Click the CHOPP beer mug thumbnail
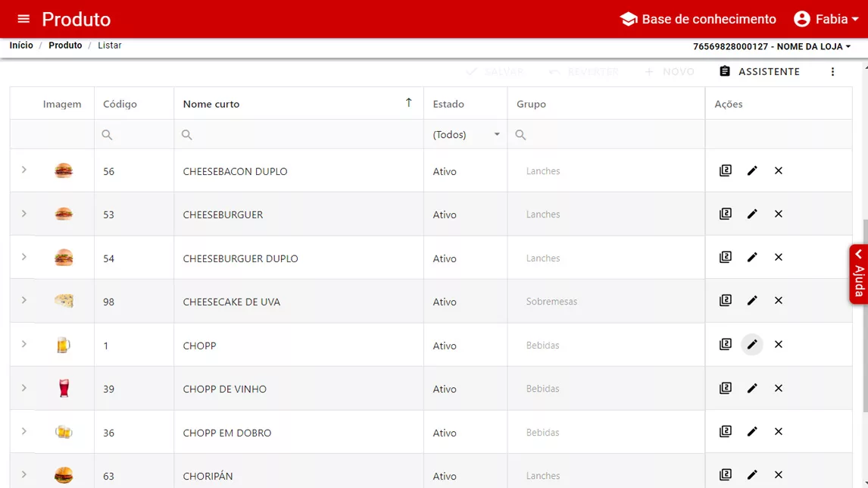The height and width of the screenshot is (488, 868). point(63,345)
